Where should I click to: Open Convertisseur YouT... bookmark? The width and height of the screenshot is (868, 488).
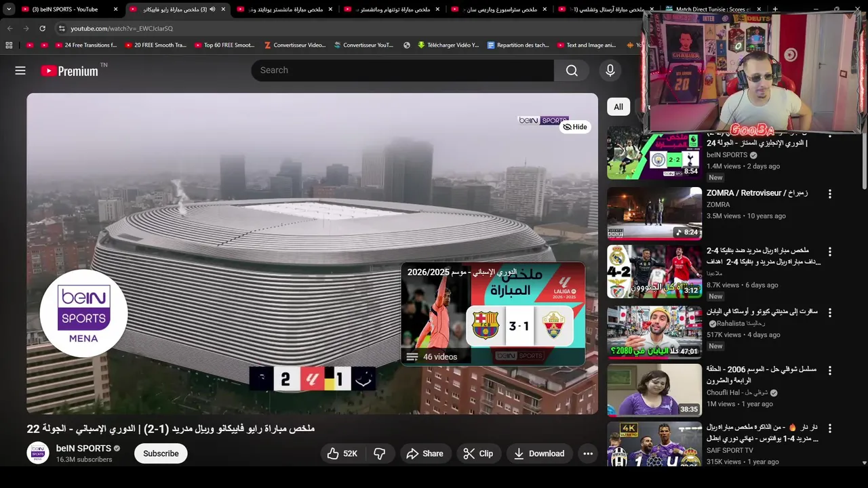point(363,45)
